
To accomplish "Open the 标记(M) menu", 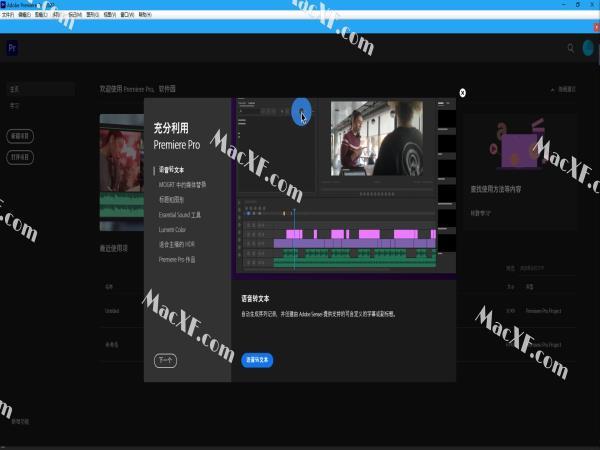I will (x=75, y=15).
